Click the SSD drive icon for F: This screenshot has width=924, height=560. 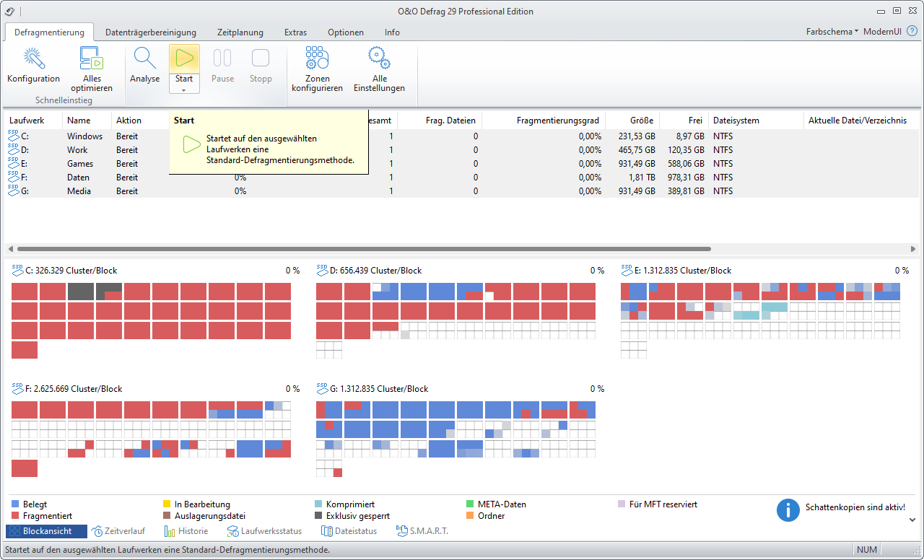point(14,176)
